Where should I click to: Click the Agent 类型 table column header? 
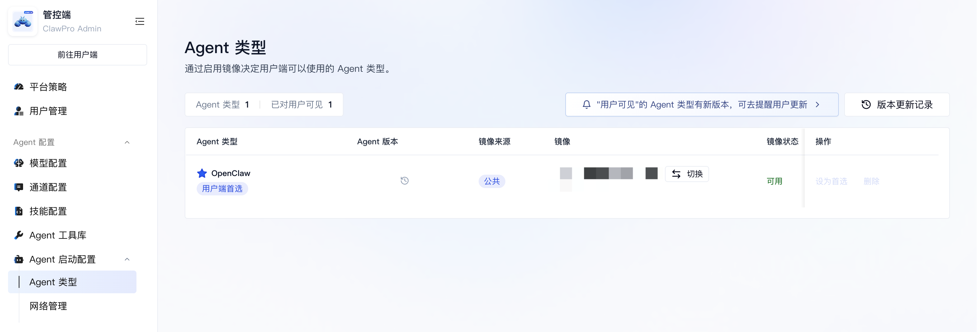[217, 142]
